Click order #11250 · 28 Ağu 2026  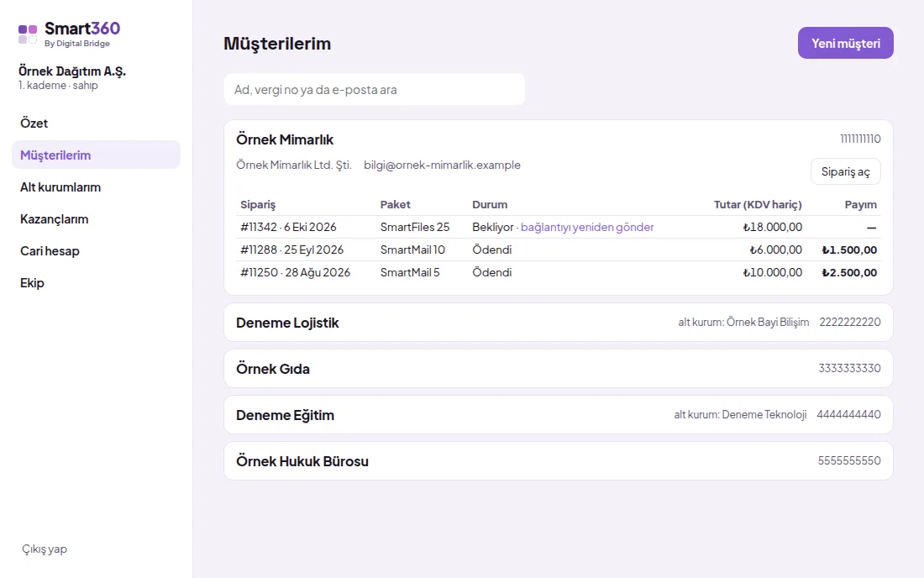click(295, 272)
